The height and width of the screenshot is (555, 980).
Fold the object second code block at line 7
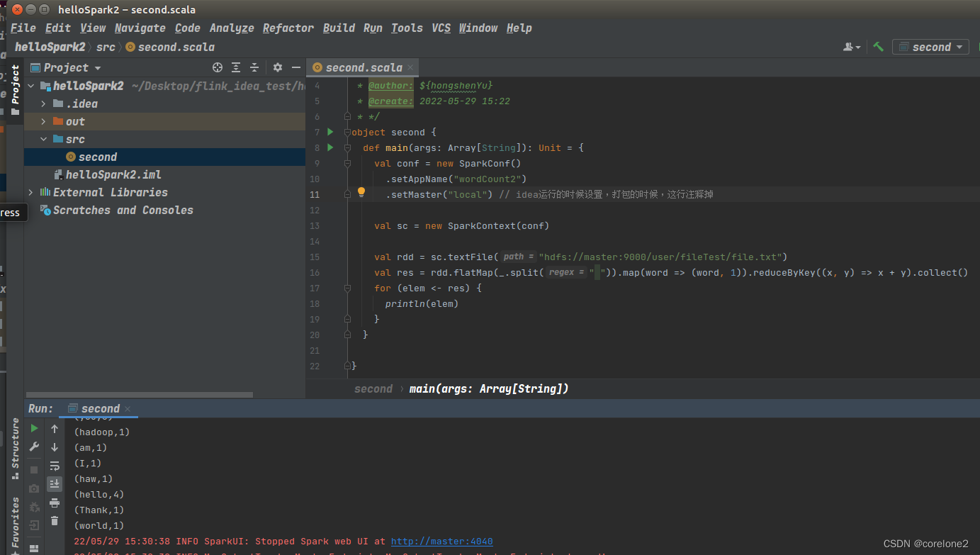(x=347, y=132)
